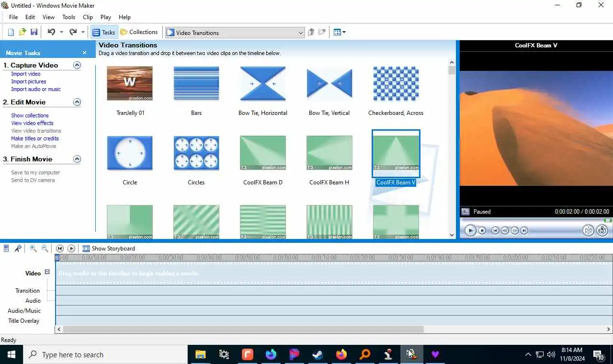The image size is (613, 364).
Task: Go up one collection level
Action: pos(311,32)
